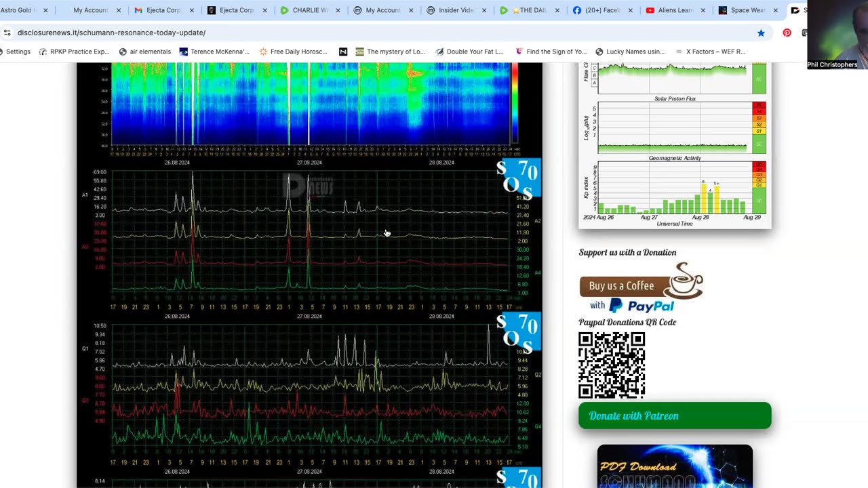Click the Paypal donations QR code
868x488 pixels.
[612, 365]
